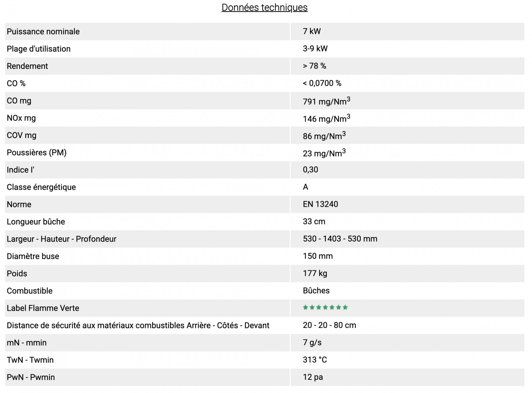Image resolution: width=532 pixels, height=393 pixels.
Task: Click the EN 13240 norm value
Action: [320, 204]
